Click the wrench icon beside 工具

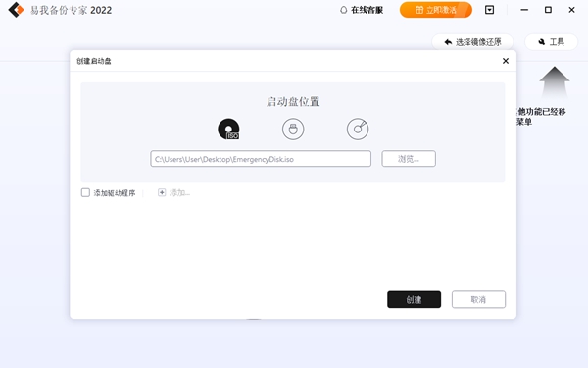542,41
